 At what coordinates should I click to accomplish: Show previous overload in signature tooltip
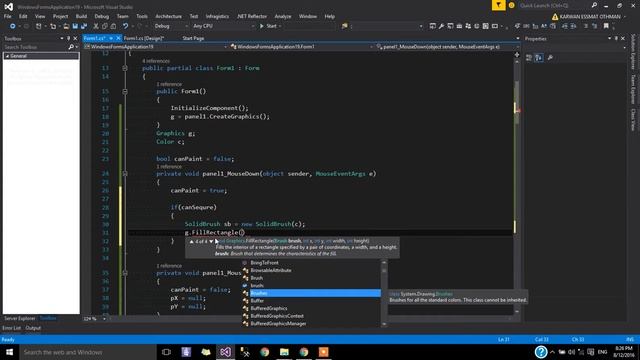coord(191,242)
